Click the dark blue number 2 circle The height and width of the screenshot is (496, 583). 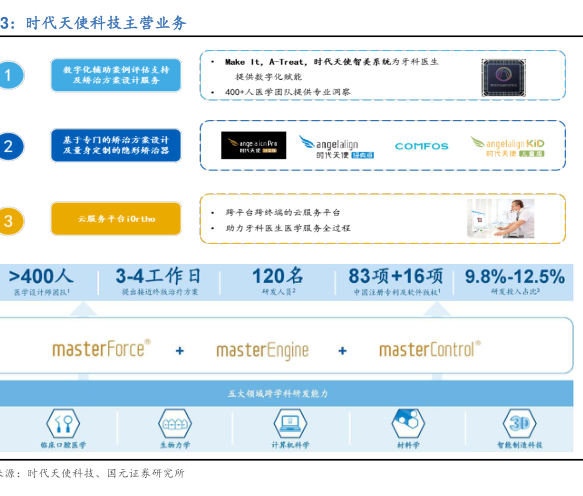pos(10,146)
